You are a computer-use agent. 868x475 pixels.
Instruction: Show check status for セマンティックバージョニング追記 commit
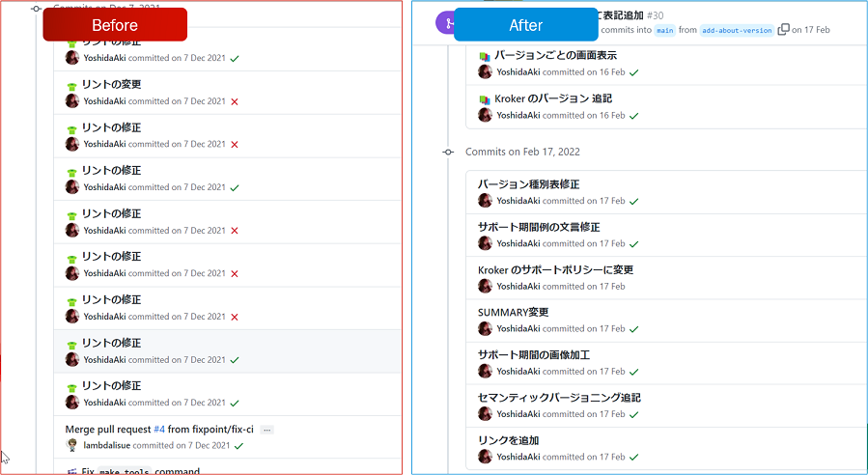pyautogui.click(x=634, y=414)
